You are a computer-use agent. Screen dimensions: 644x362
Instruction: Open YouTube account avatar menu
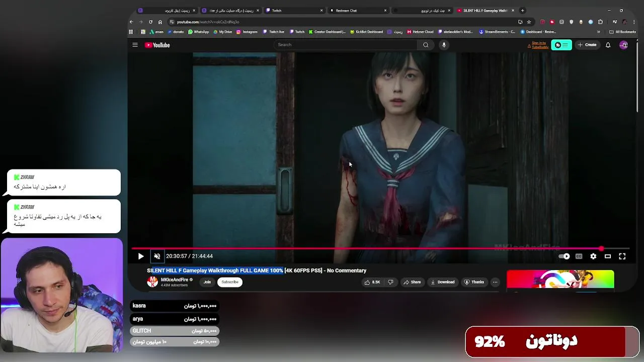point(624,45)
